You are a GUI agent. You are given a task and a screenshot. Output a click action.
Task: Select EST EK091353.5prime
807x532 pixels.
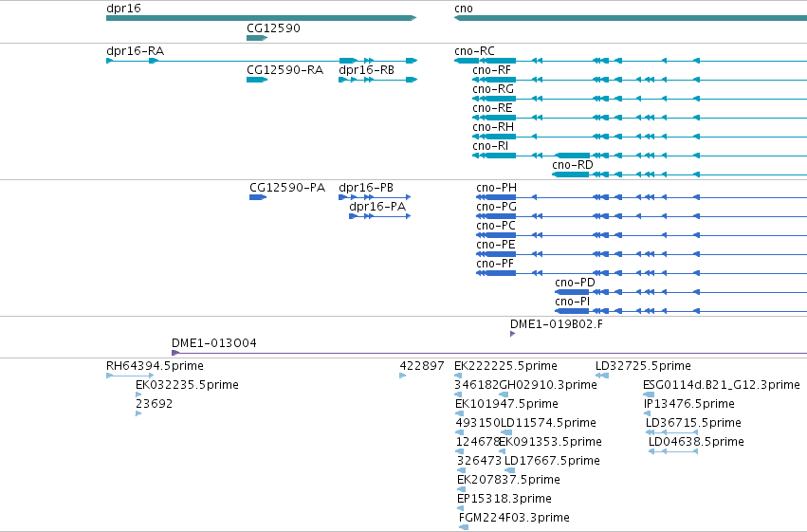(550, 442)
